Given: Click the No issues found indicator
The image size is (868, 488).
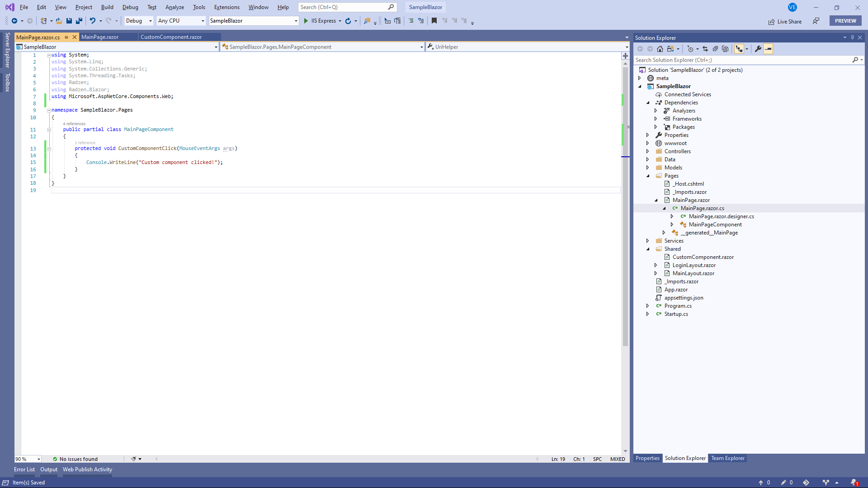Looking at the screenshot, I should pos(75,459).
